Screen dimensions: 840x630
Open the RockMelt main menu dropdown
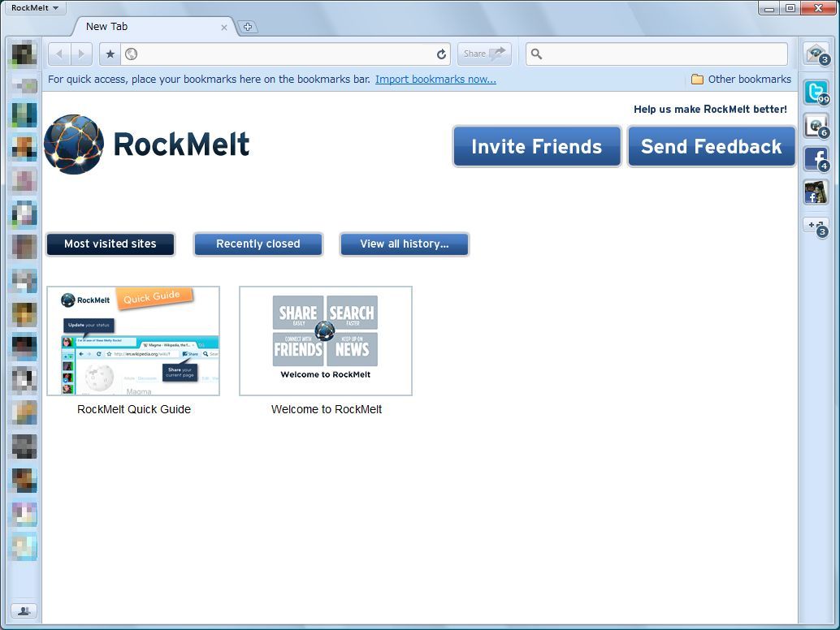(x=36, y=7)
